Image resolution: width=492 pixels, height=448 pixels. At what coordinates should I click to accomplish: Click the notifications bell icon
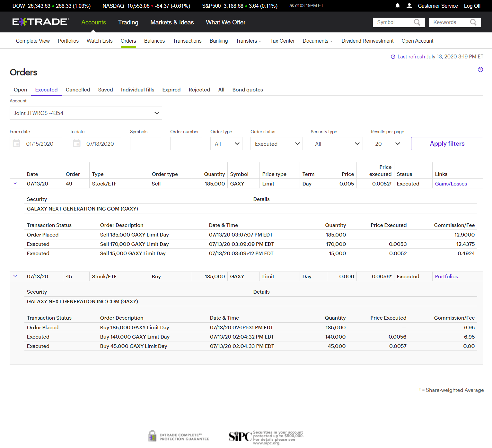click(x=398, y=6)
